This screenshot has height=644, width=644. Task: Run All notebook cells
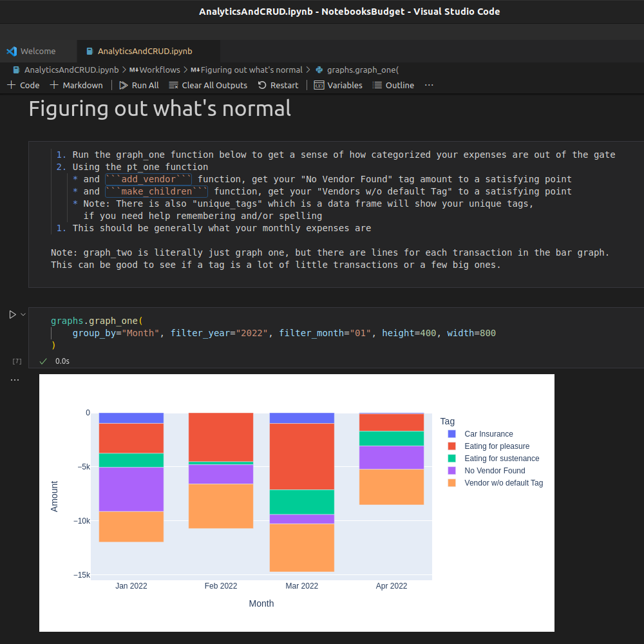[x=139, y=86]
